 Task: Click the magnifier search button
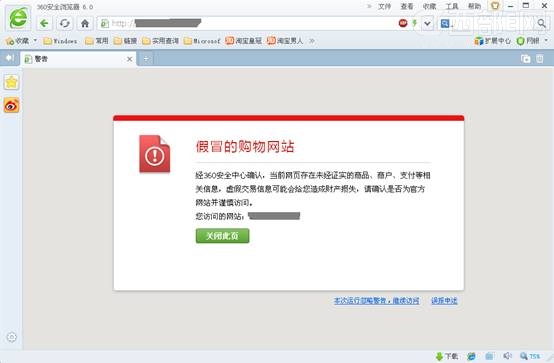point(541,23)
